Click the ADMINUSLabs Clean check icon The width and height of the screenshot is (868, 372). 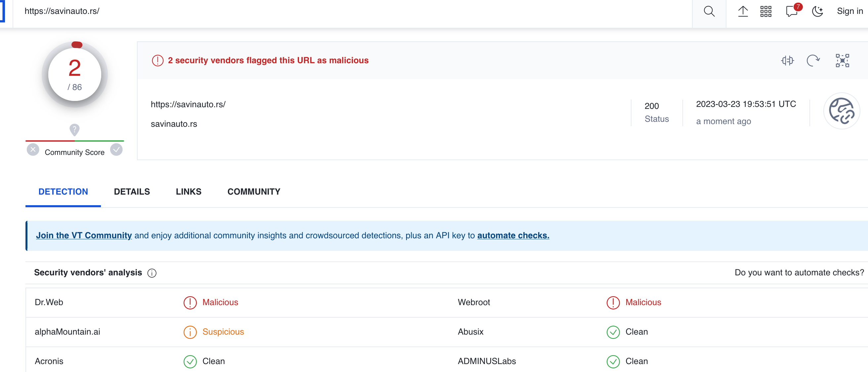pos(613,361)
